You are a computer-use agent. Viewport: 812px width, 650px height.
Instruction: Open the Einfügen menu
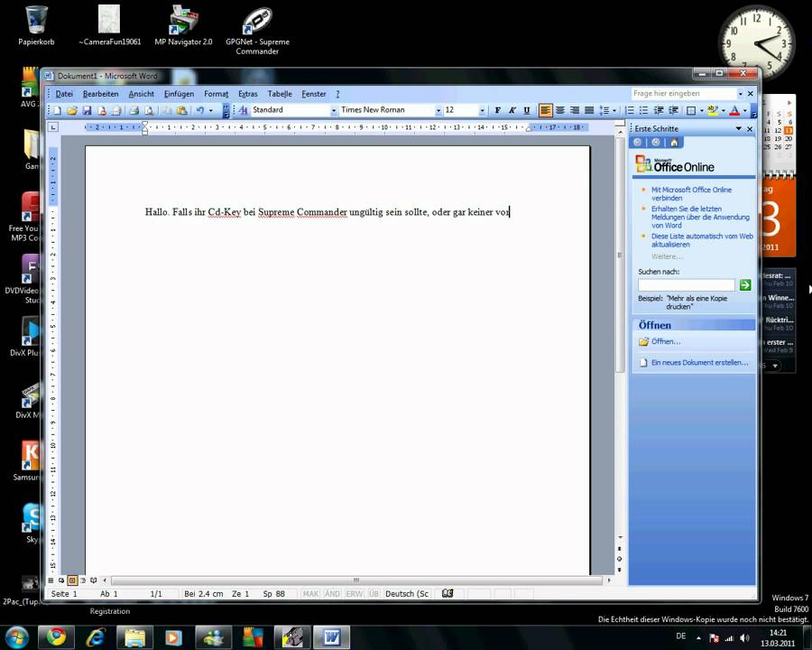[x=180, y=94]
